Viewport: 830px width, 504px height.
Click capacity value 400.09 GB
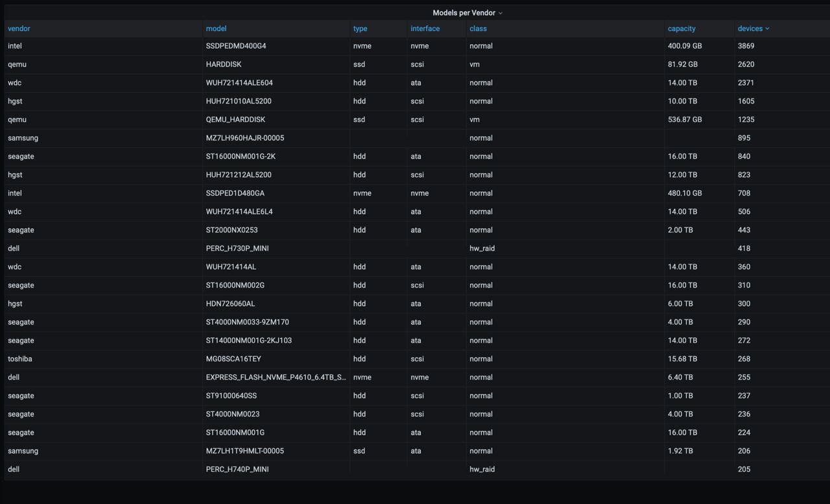[x=685, y=46]
